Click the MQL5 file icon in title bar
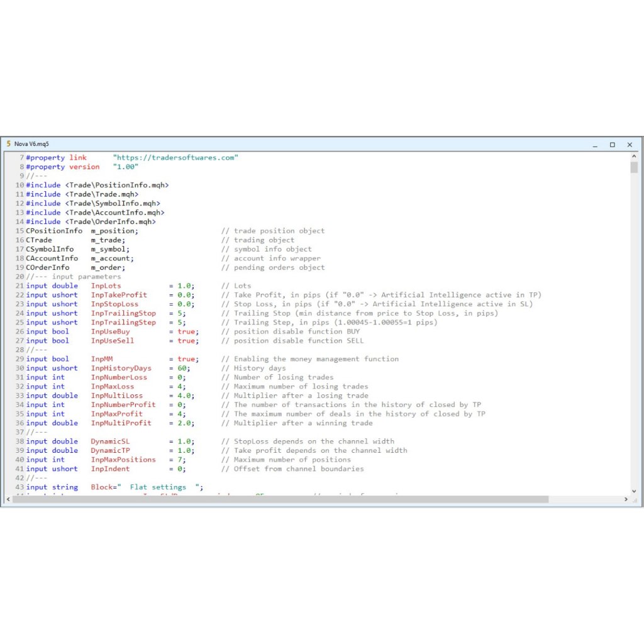The width and height of the screenshot is (644, 644). tap(9, 144)
